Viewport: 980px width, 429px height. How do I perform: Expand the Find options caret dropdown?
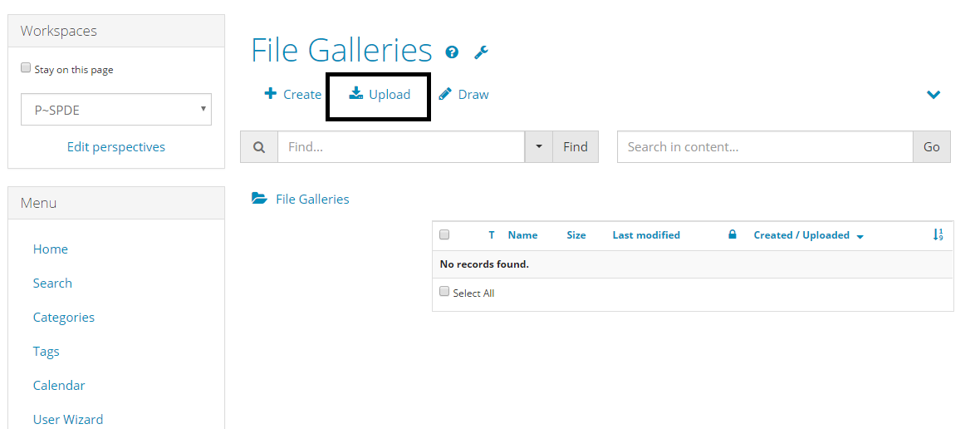point(539,147)
